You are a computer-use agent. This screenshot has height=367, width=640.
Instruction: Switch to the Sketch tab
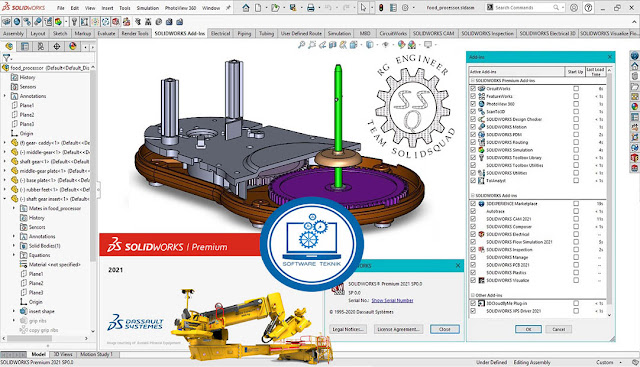[x=60, y=33]
